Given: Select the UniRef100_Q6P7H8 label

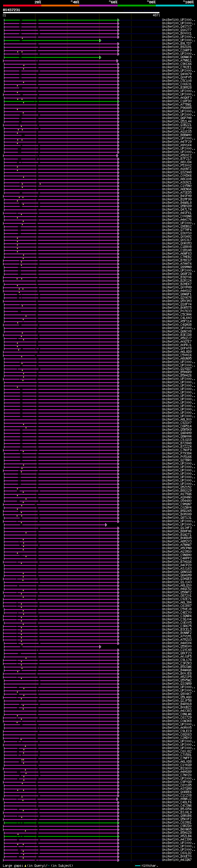Looking at the screenshot, I should [x=177, y=118].
